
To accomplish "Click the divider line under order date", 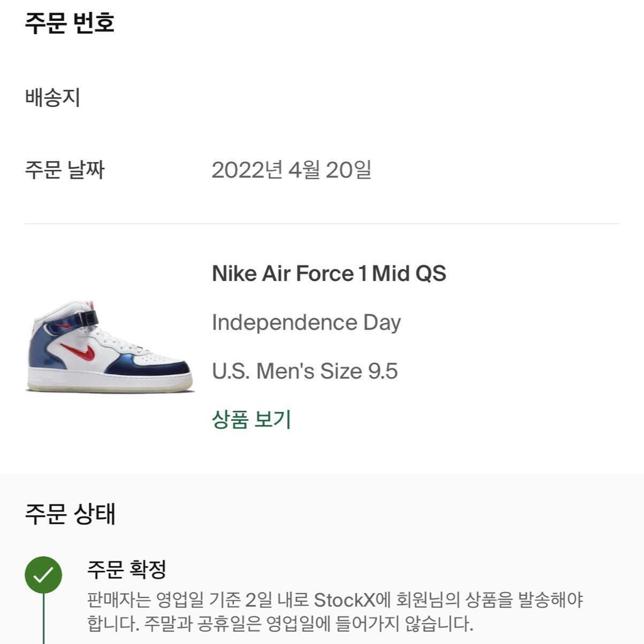I will tap(321, 224).
